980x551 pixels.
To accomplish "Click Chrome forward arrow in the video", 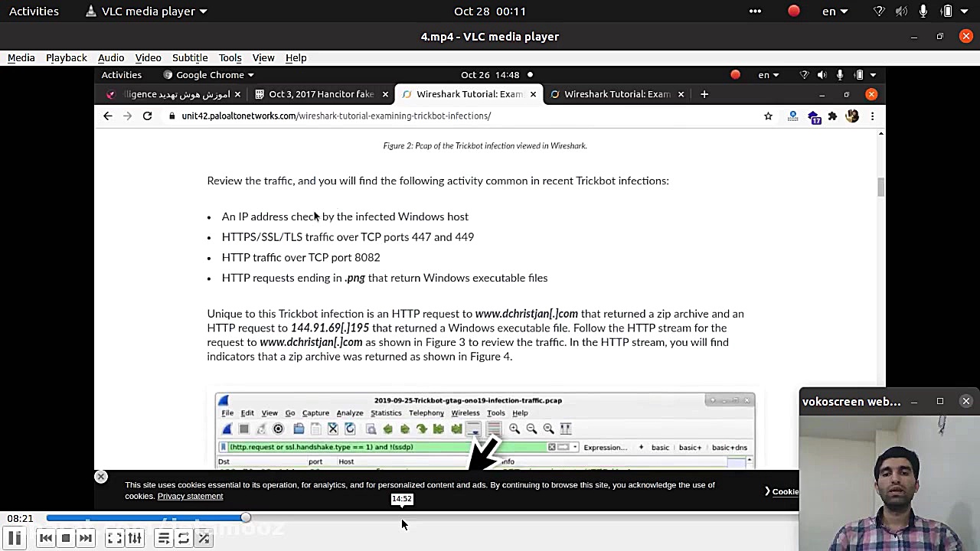I will [127, 116].
